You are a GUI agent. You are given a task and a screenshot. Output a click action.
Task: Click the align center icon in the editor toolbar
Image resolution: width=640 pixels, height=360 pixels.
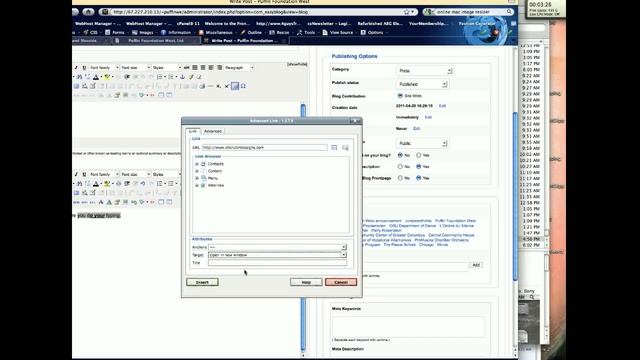pos(203,68)
